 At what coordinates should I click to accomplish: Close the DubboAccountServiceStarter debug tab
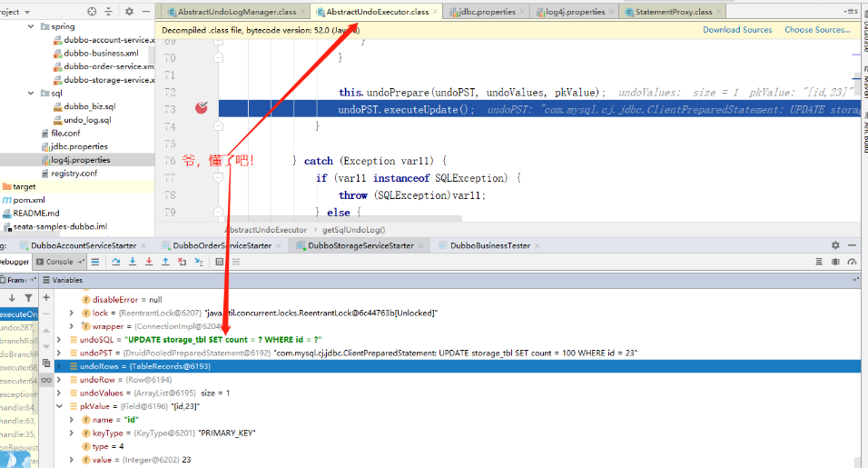(143, 246)
